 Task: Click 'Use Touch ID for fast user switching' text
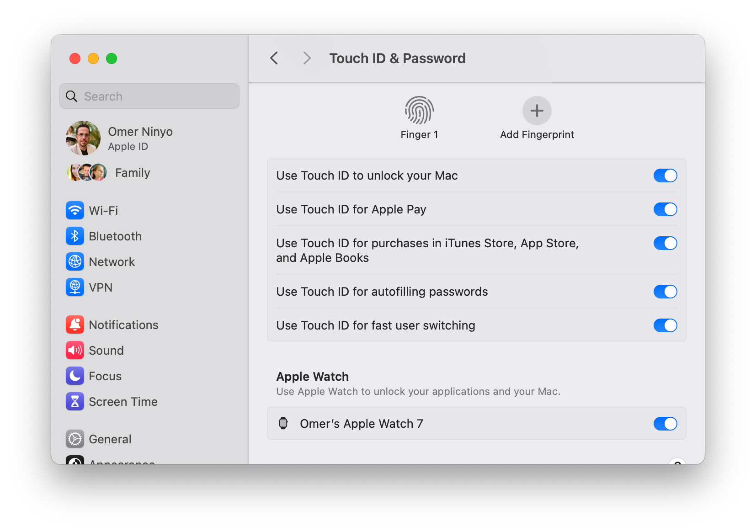tap(376, 325)
